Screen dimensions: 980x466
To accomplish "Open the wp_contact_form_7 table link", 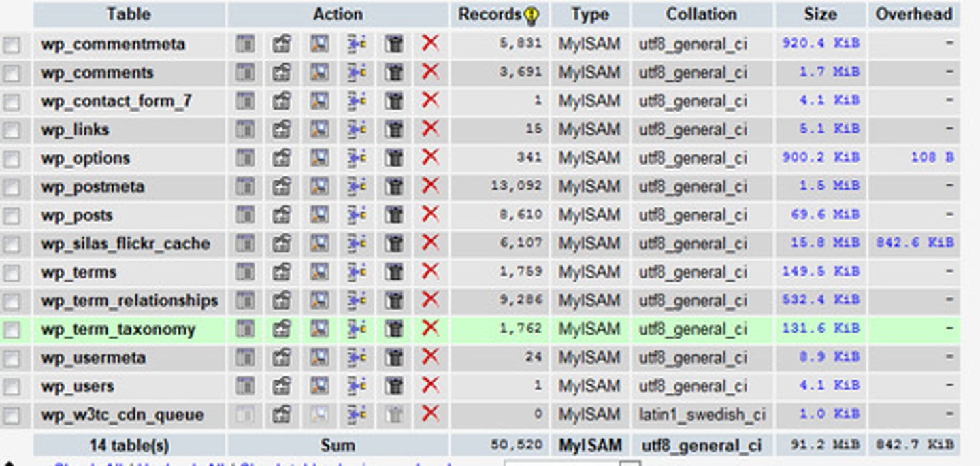I will click(116, 101).
